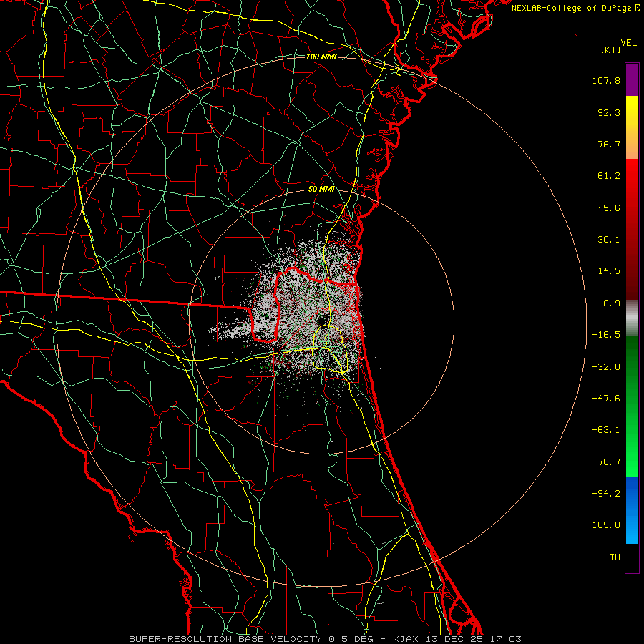Click the -63.1 legend value

(x=606, y=430)
